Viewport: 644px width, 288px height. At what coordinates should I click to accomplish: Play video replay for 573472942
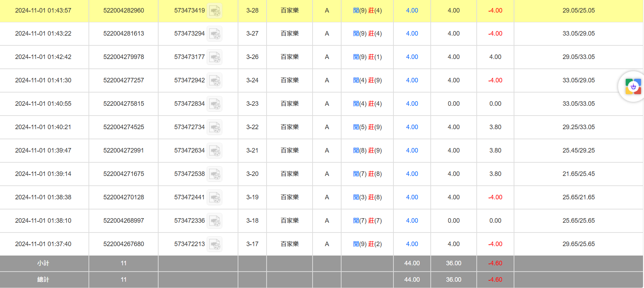coord(214,81)
